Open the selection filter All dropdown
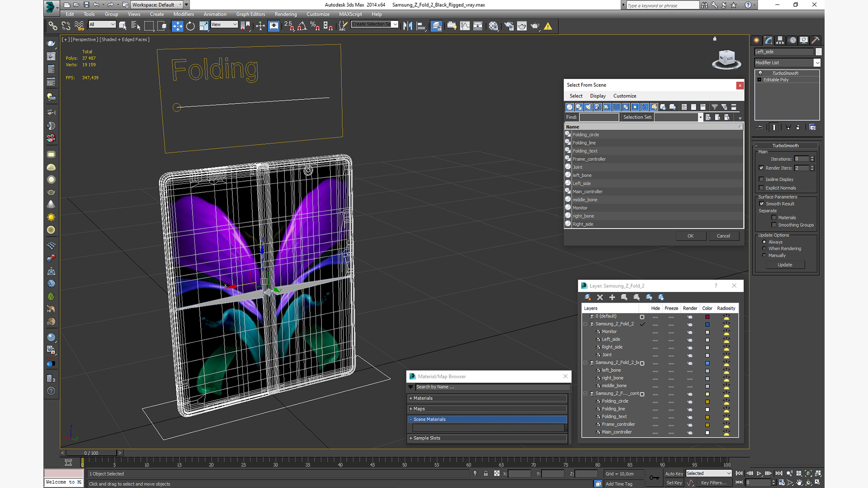This screenshot has width=868, height=488. coord(102,24)
